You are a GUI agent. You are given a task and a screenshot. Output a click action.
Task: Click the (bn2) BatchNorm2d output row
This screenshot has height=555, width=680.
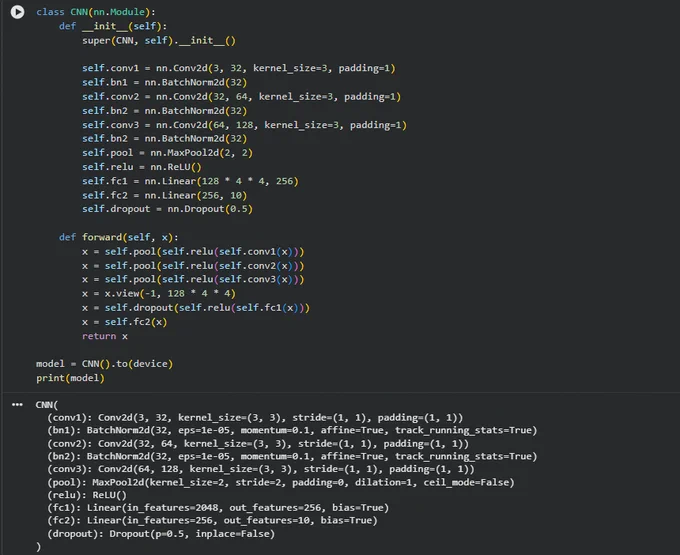(x=292, y=456)
